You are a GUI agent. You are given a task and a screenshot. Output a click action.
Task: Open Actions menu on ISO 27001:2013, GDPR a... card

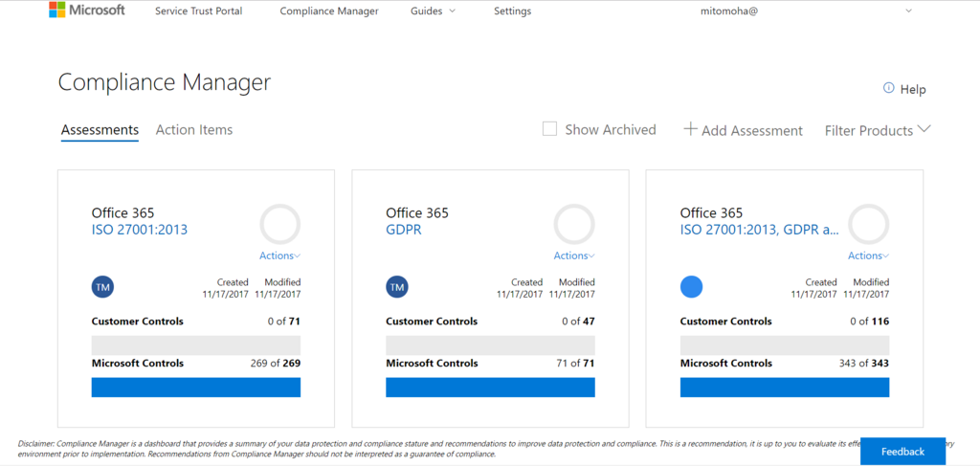[x=869, y=255]
